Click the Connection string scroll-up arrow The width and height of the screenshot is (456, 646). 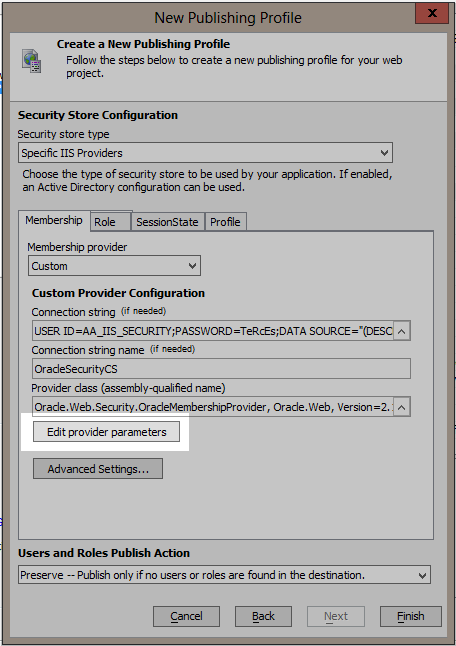[x=402, y=331]
